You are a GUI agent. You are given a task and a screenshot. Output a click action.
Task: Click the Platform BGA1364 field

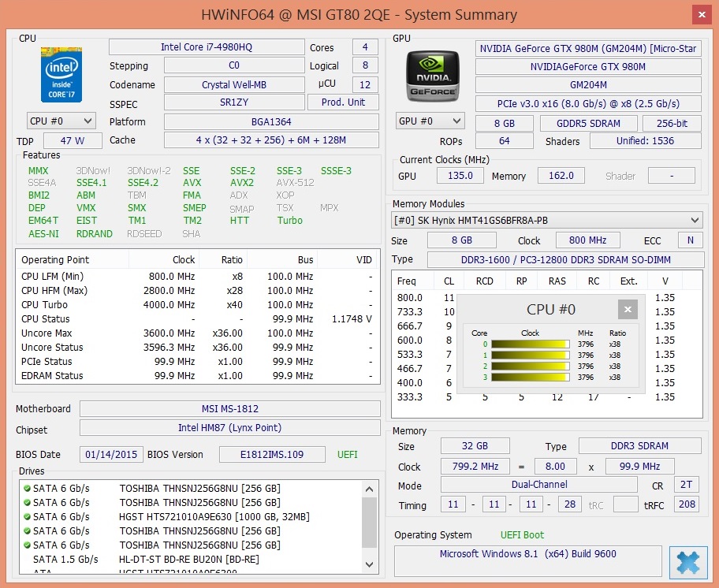(271, 122)
